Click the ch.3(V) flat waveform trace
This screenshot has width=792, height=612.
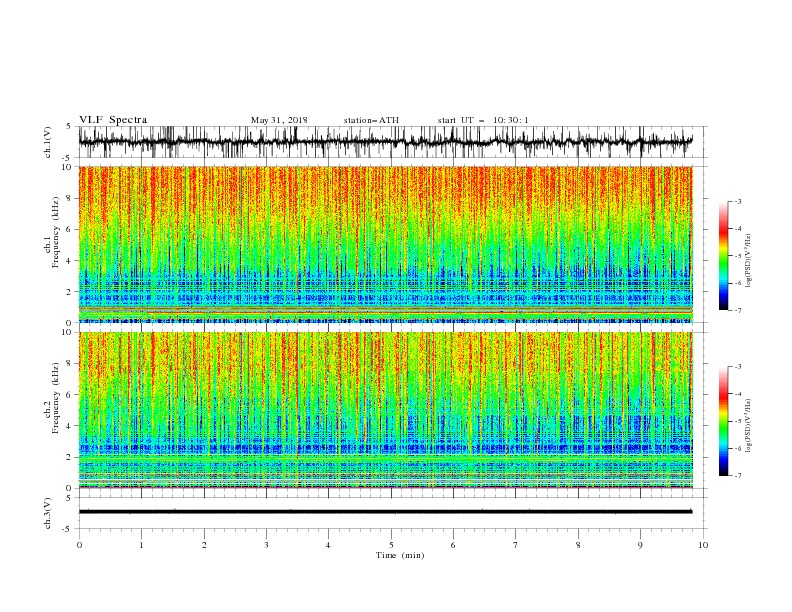(x=385, y=512)
